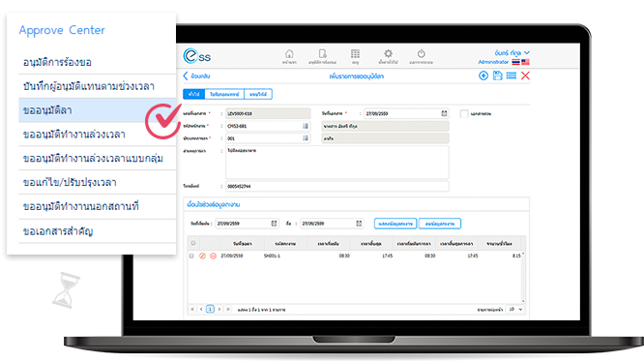Click the red minus delete icon in row
The width and height of the screenshot is (644, 362).
point(213,256)
